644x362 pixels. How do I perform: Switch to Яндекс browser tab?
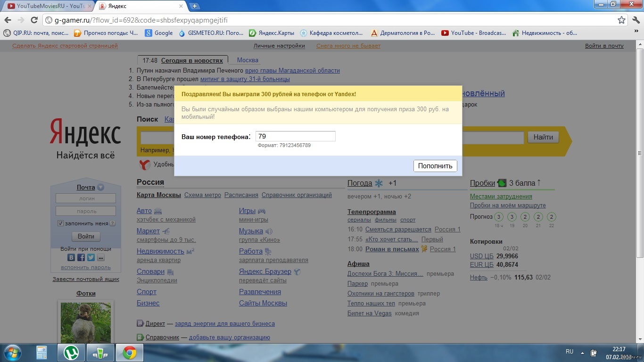(140, 6)
